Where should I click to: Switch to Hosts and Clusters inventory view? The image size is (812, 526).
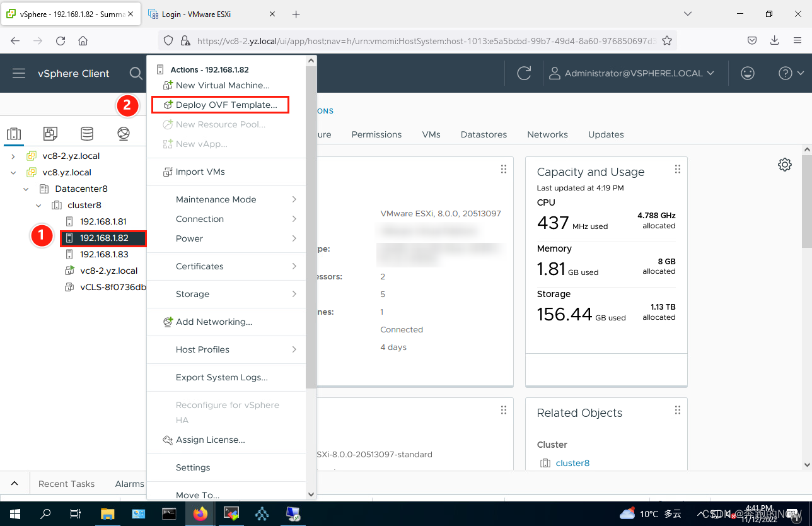click(14, 134)
